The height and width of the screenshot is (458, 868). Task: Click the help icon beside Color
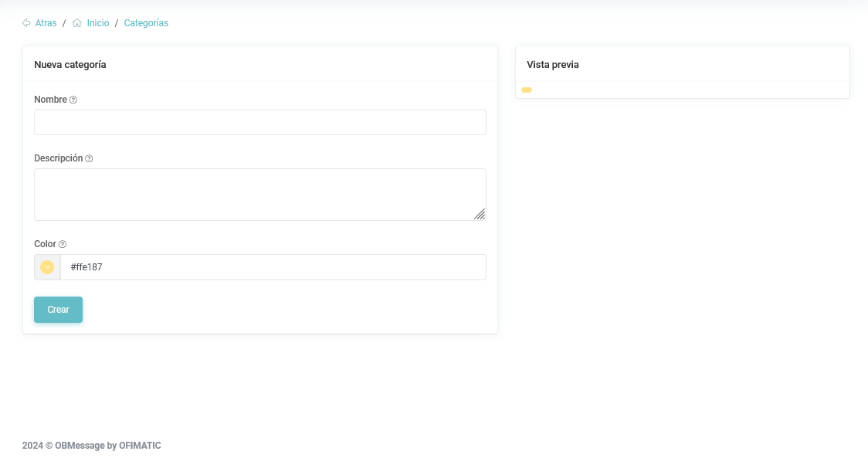63,245
